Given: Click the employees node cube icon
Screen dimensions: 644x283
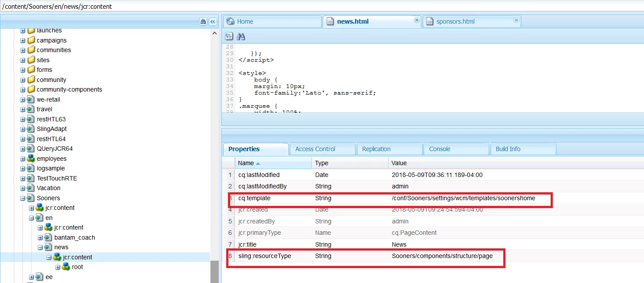Looking at the screenshot, I should click(31, 159).
